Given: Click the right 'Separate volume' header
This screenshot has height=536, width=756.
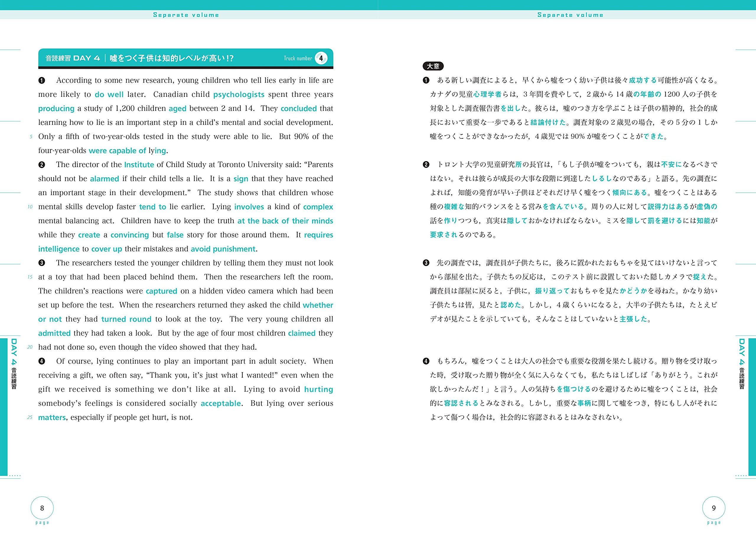Looking at the screenshot, I should pyautogui.click(x=570, y=15).
